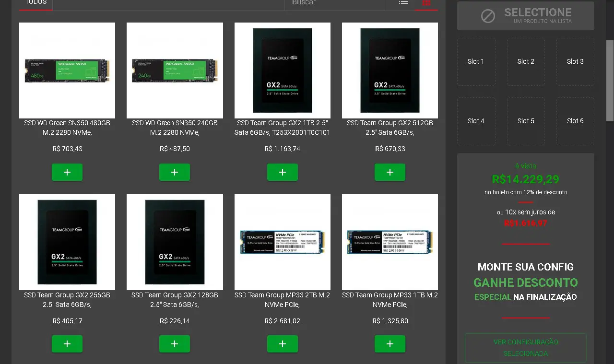Click the R$ 226,14 price

pos(175,321)
